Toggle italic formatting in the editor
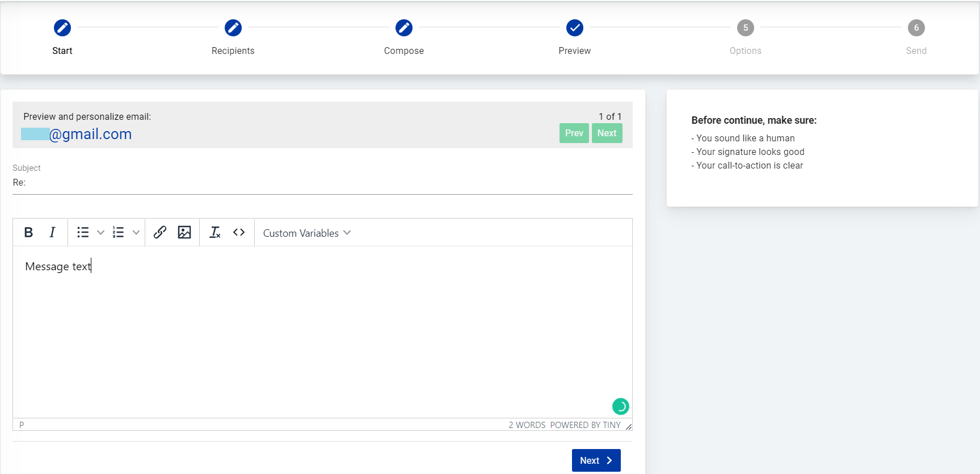This screenshot has height=474, width=980. [x=52, y=232]
